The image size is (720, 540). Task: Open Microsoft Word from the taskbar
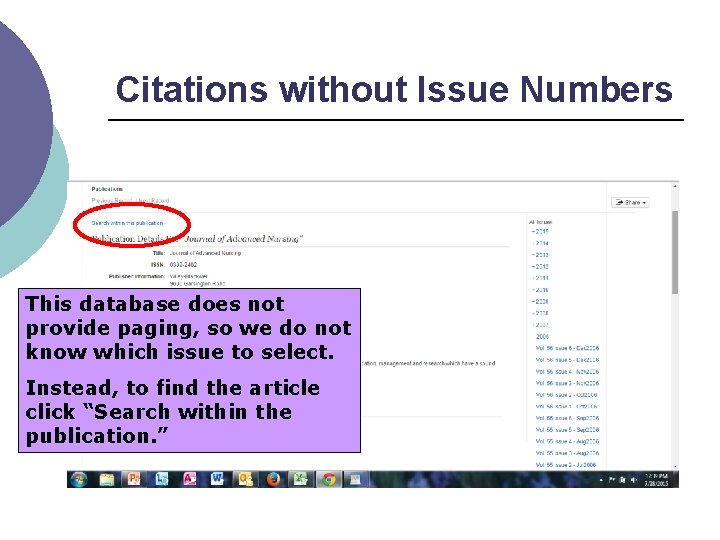tap(217, 479)
